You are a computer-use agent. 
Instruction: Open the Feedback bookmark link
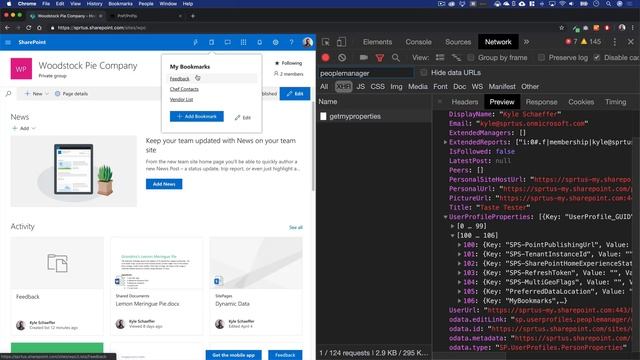(180, 79)
